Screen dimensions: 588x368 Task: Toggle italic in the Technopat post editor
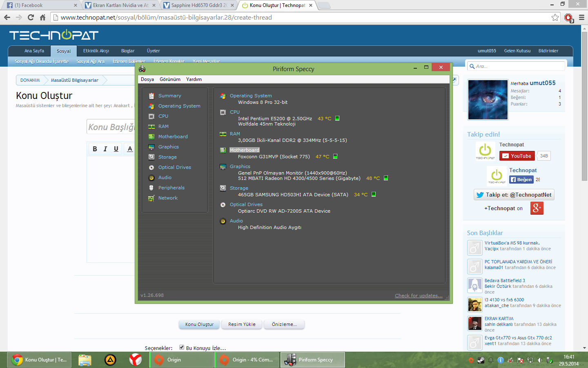(x=105, y=149)
